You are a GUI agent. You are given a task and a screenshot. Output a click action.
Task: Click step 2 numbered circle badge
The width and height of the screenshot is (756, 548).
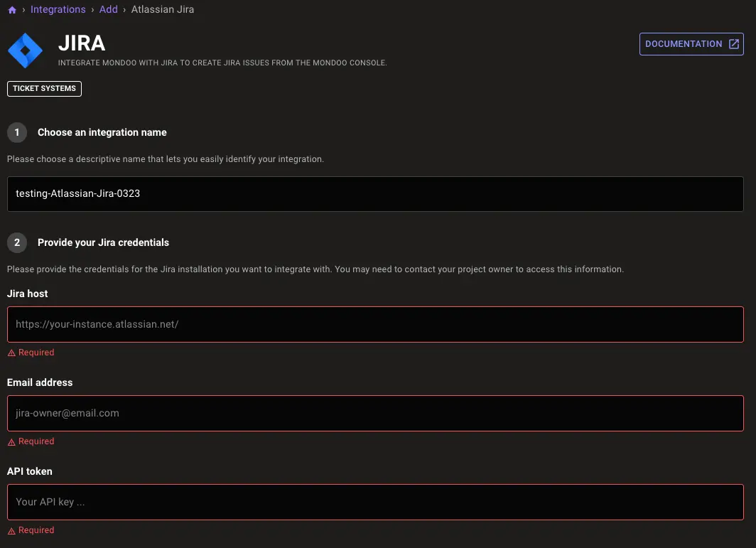tap(17, 242)
